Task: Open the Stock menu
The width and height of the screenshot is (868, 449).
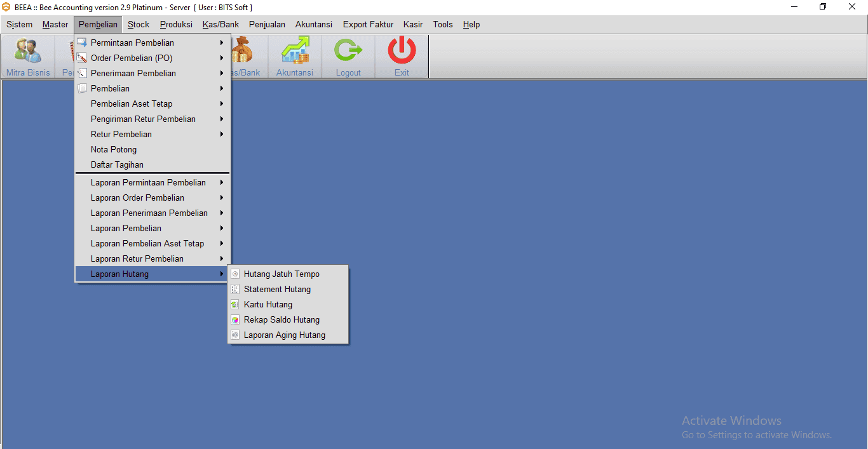Action: [x=139, y=25]
